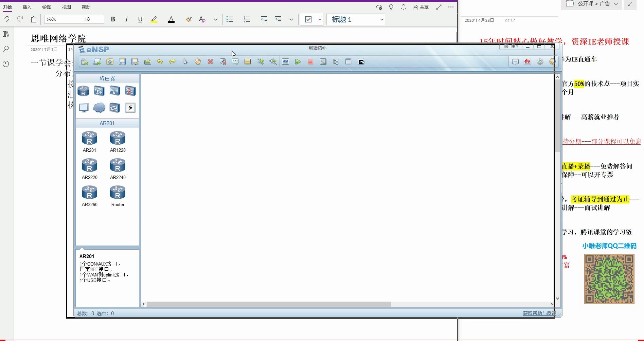Apply yellow text highlight color in OneNote

tap(154, 19)
